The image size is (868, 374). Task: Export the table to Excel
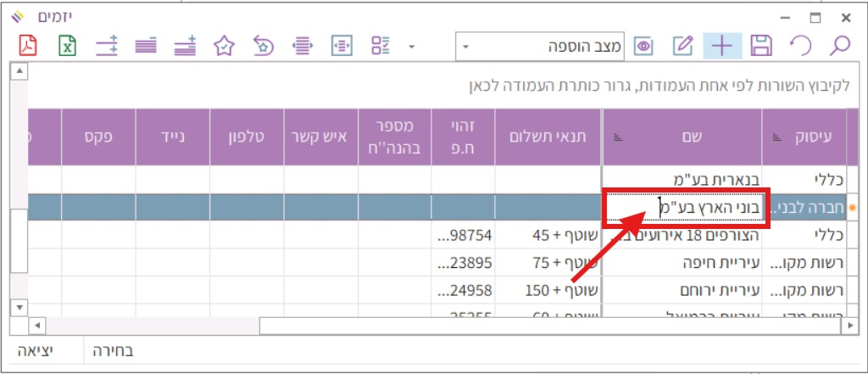coord(68,47)
